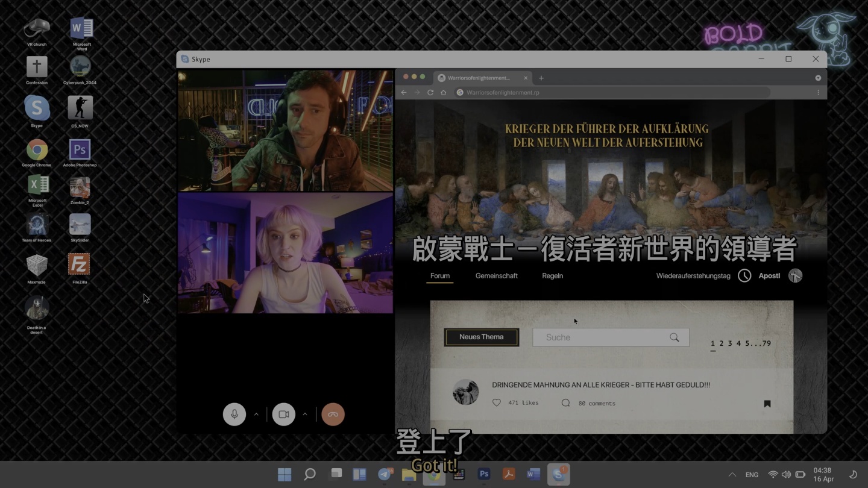Open the Apostl profile avatar
868x488 pixels.
point(796,276)
